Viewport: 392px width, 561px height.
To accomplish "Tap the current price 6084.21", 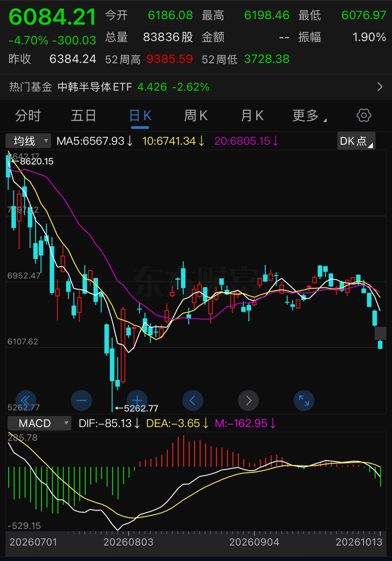I will [x=52, y=17].
